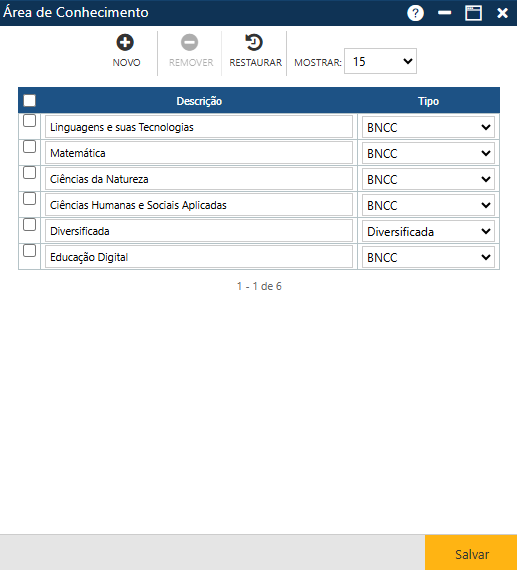Check the Linguagens e suas Tecnologias row checkbox

point(29,121)
